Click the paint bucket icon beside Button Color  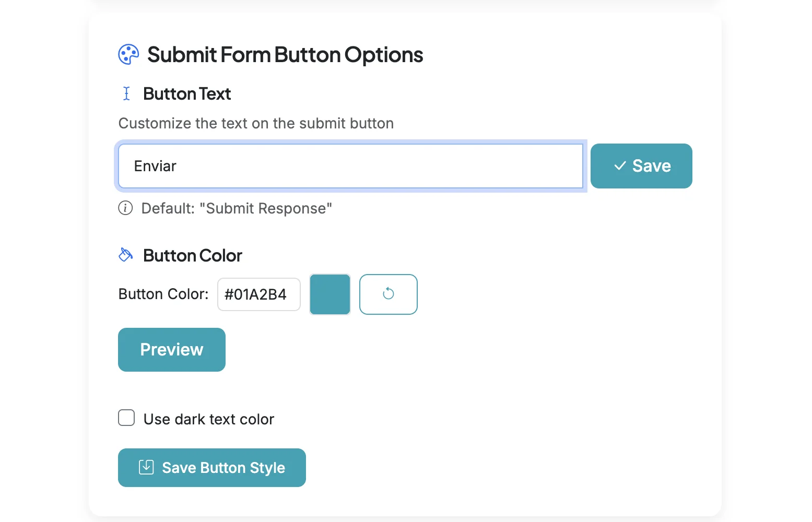coord(125,254)
